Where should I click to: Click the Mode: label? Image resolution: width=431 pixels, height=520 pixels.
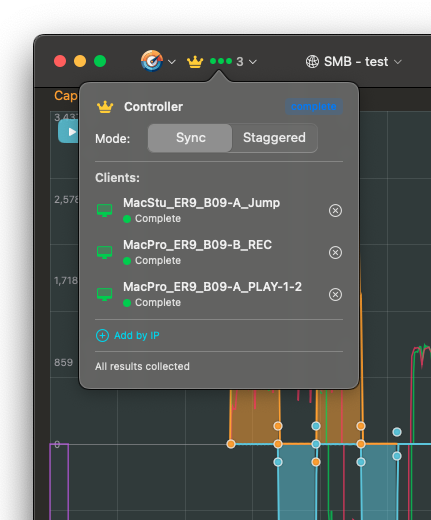tap(112, 139)
